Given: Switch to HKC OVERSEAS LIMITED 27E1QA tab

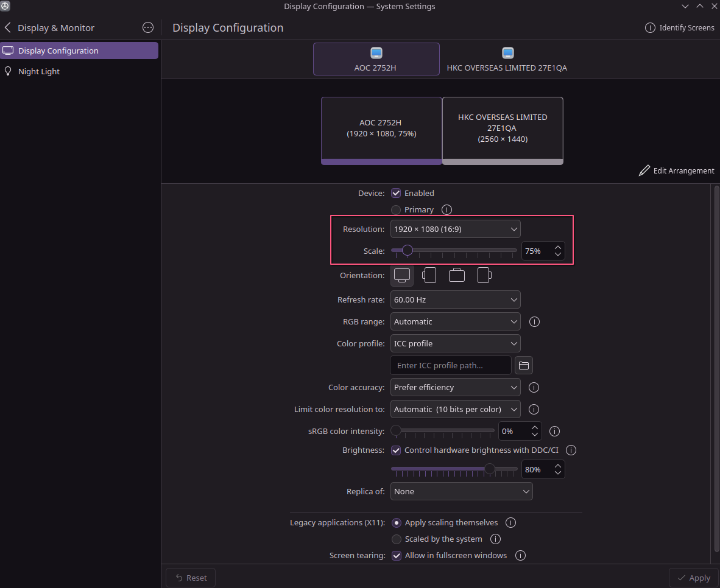Looking at the screenshot, I should [x=507, y=59].
